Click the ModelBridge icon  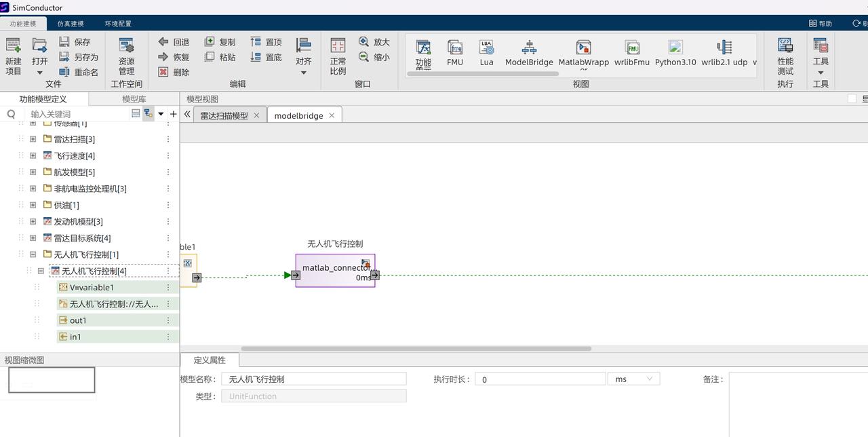(529, 47)
